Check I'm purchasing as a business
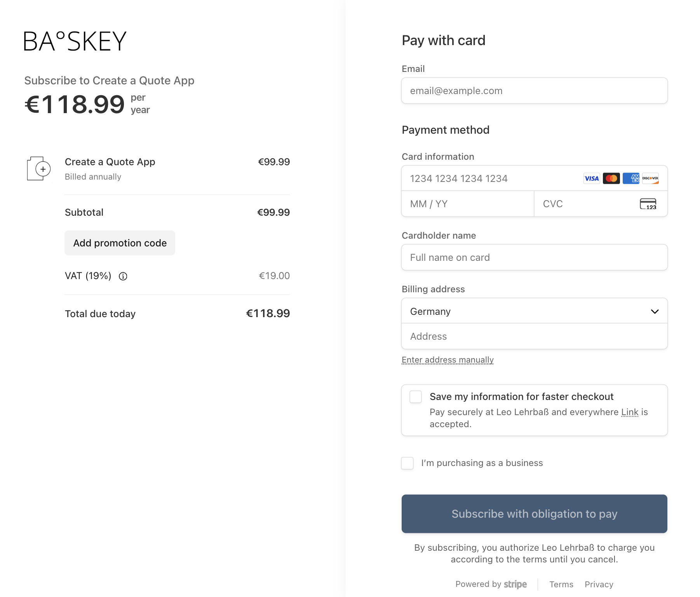 pyautogui.click(x=407, y=463)
